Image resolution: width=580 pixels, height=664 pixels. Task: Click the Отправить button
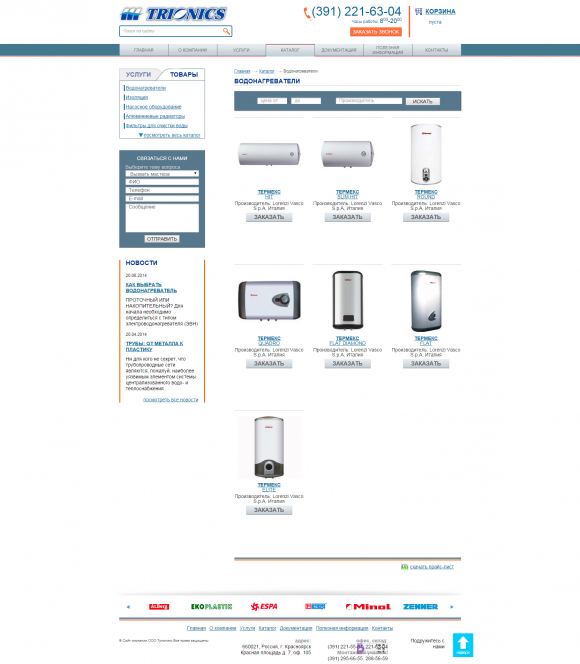coord(162,239)
